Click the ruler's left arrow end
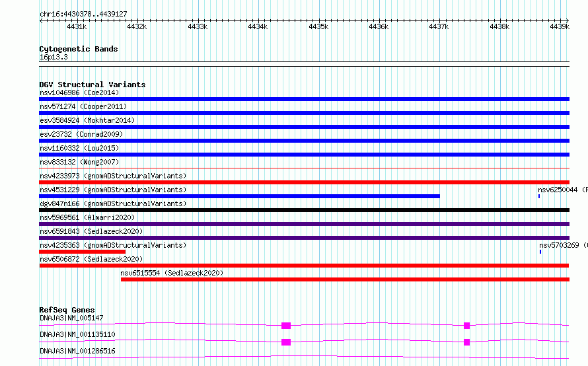 pyautogui.click(x=41, y=20)
